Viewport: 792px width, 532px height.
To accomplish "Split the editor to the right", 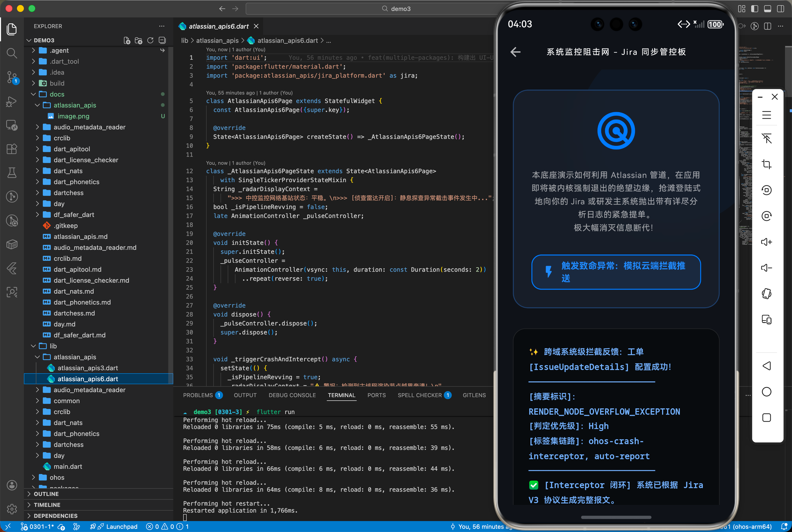I will 768,26.
